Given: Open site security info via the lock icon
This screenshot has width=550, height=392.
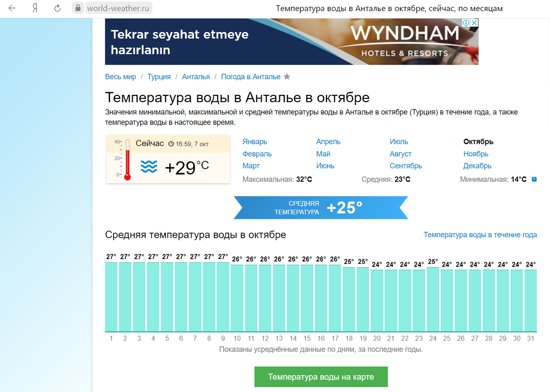Looking at the screenshot, I should 79,8.
